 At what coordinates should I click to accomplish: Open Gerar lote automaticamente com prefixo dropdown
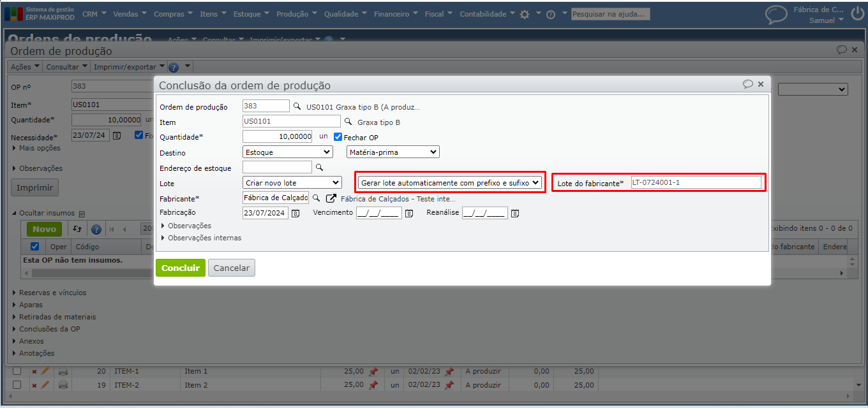(450, 182)
